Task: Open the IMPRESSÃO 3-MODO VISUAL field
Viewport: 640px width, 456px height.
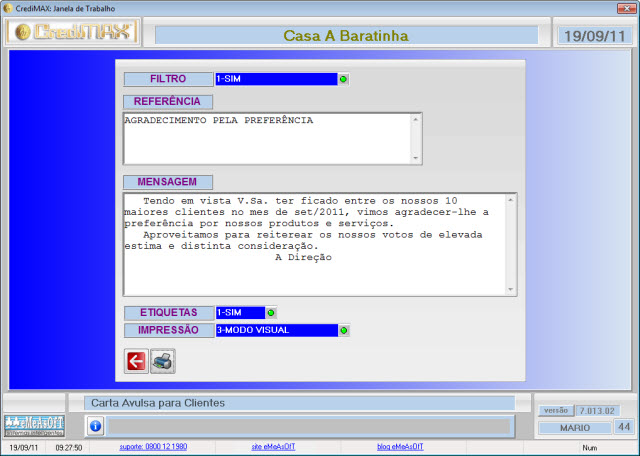Action: pos(276,330)
